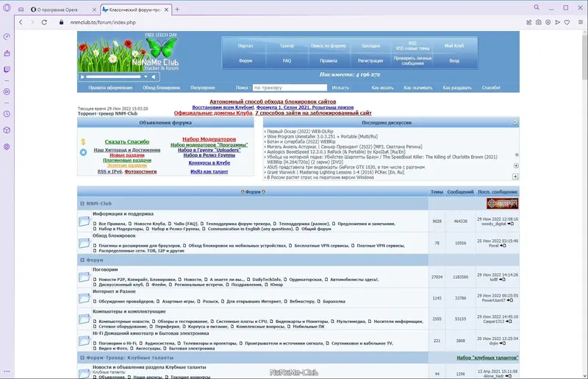Image resolution: width=588 pixels, height=379 pixels.
Task: Open the radio player dropdown arrow
Action: pos(146,77)
